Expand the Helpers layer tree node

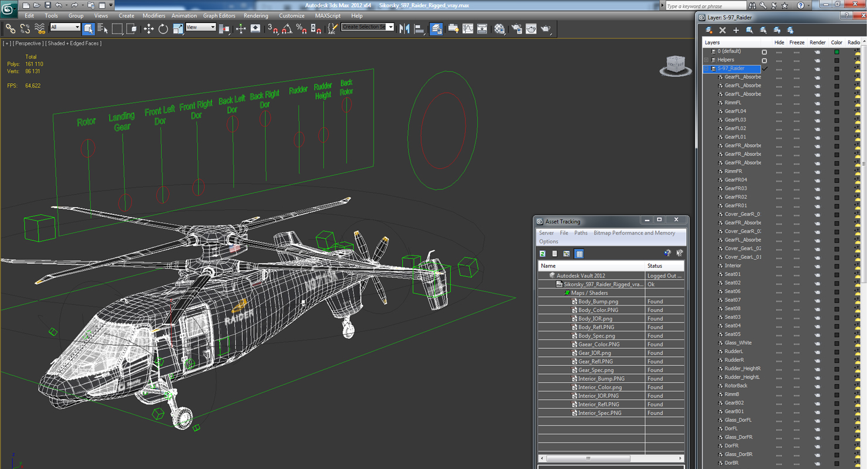[x=706, y=60]
